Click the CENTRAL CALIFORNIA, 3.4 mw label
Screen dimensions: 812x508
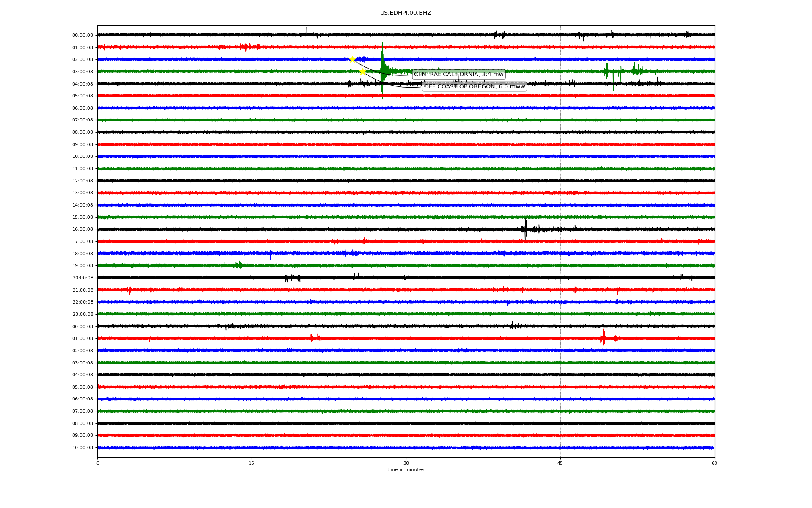(x=458, y=75)
